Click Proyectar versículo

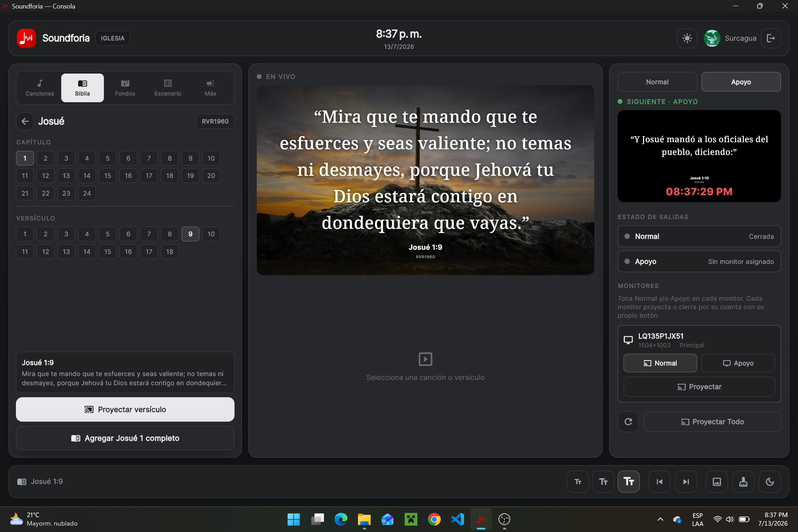pyautogui.click(x=125, y=409)
